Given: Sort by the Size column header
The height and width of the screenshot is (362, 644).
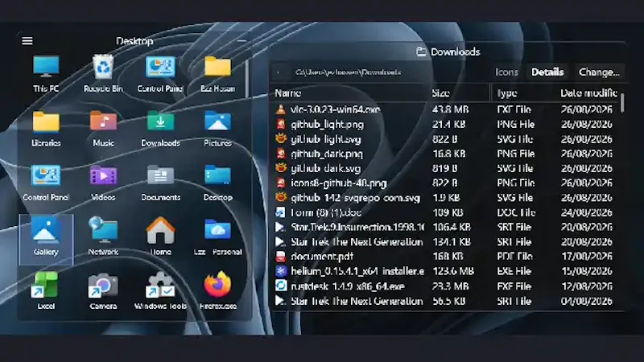Looking at the screenshot, I should tap(440, 93).
